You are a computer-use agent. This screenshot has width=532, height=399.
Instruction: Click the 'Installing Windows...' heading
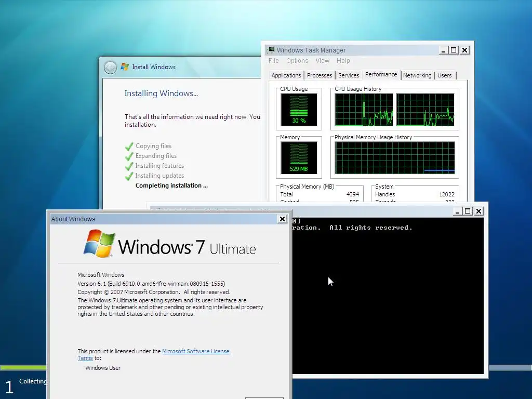click(x=161, y=94)
